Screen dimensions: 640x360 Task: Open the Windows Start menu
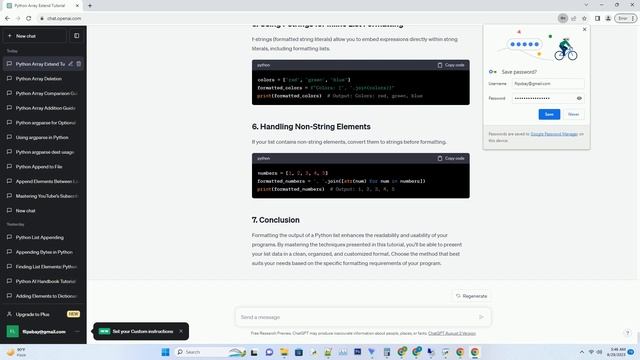tap(165, 352)
